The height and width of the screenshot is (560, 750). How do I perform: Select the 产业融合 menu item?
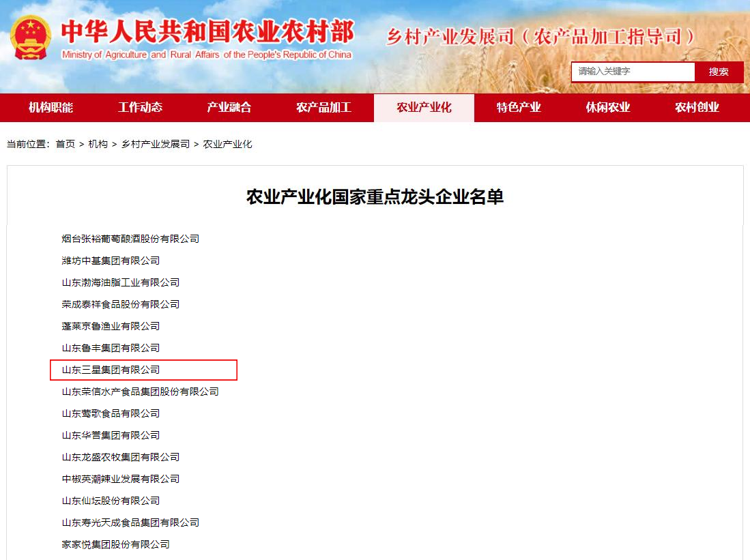229,108
